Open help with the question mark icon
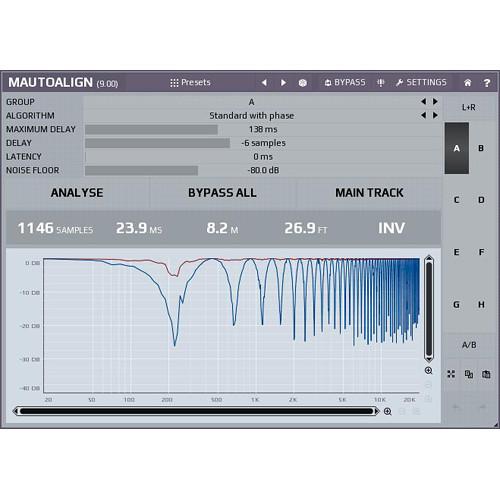 (x=487, y=83)
